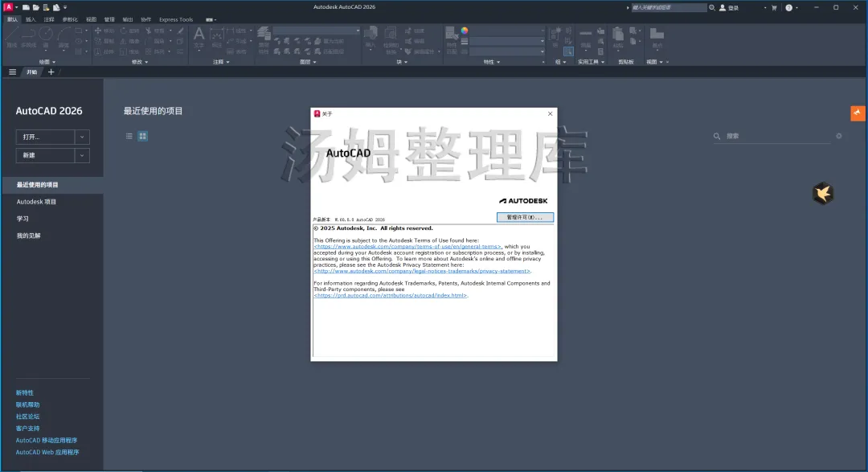Click the plus icon to add new drawing tab
The image size is (868, 472).
click(51, 72)
